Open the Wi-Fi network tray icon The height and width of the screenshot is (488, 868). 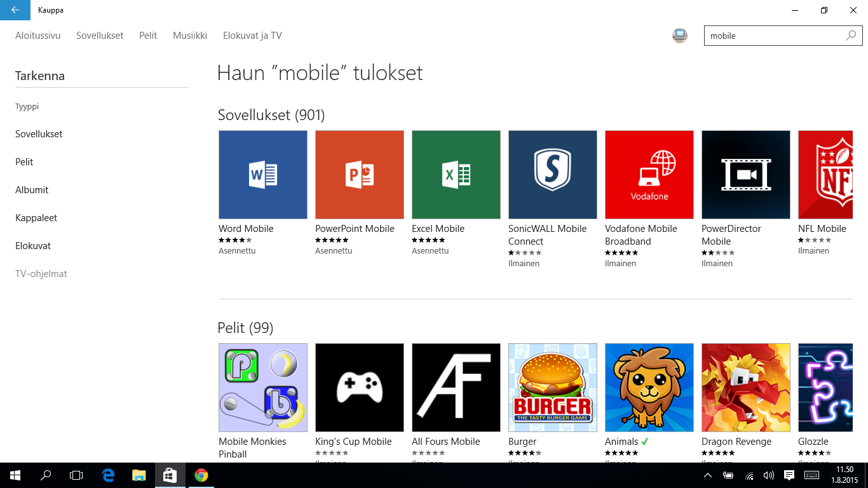coord(749,475)
